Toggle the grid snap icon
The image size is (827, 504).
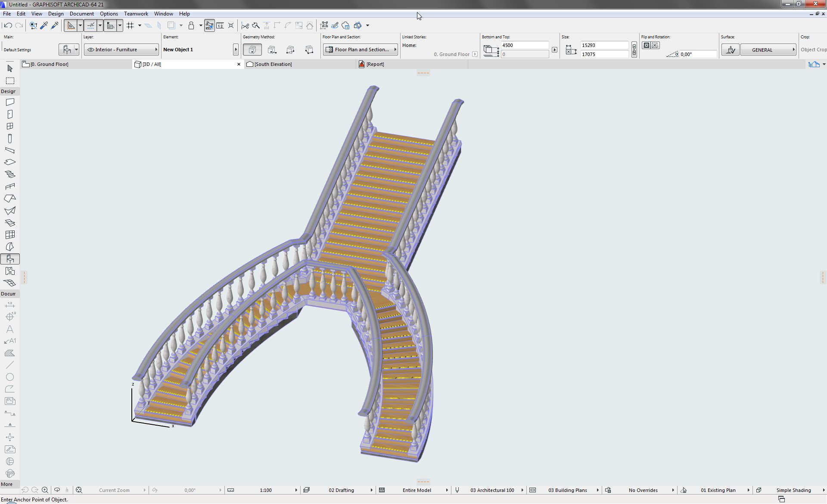click(130, 25)
